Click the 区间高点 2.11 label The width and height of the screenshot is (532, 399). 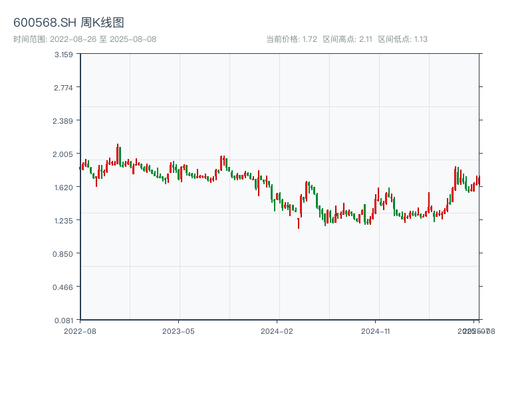[347, 39]
